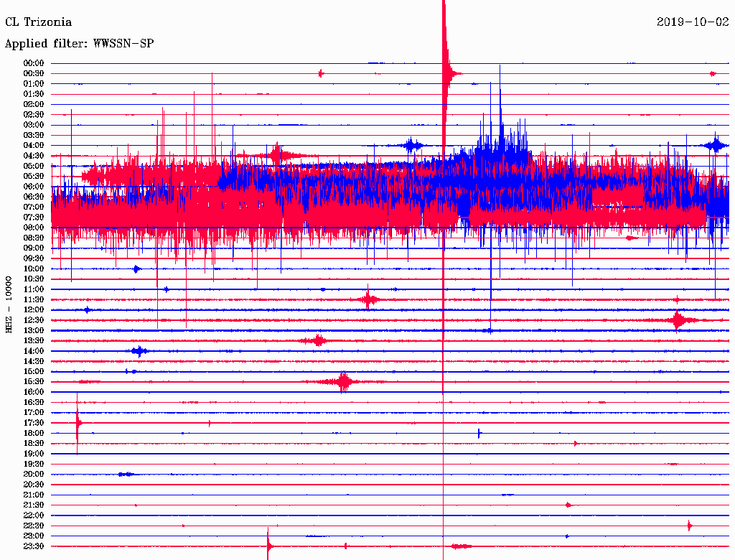Select the 13:30 time label
Viewport: 735px width, 560px height.
point(34,341)
